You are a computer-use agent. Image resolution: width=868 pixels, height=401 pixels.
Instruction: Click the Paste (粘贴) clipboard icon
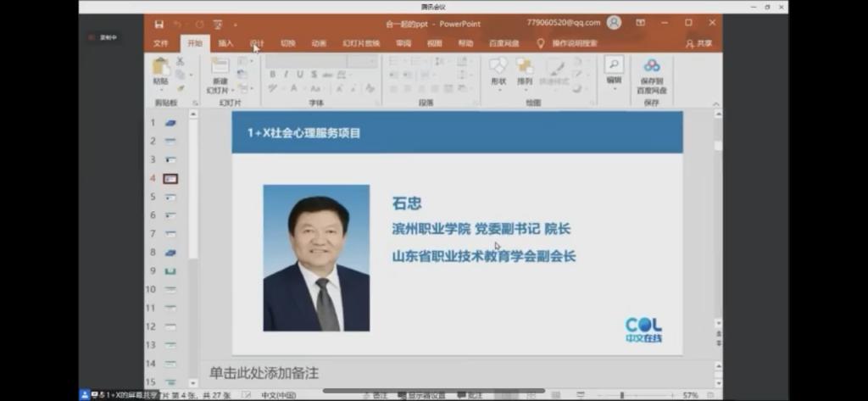pyautogui.click(x=160, y=68)
